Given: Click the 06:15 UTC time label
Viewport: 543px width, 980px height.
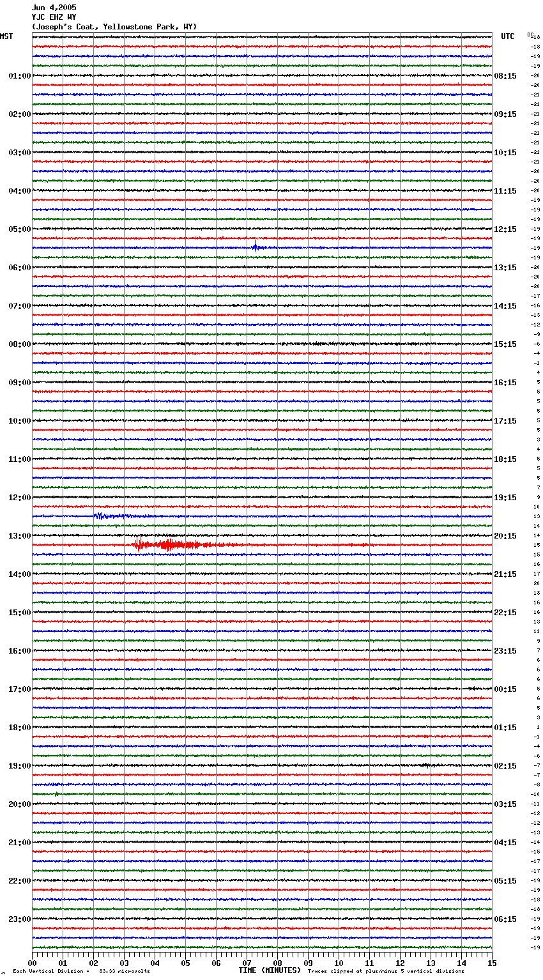Looking at the screenshot, I should (x=505, y=919).
